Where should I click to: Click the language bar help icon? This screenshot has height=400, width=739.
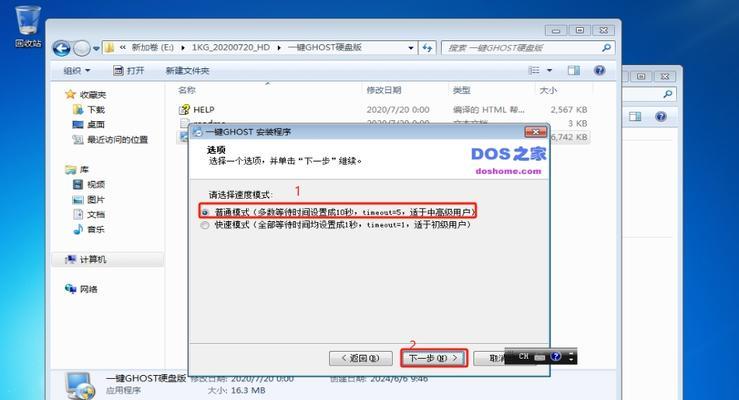pyautogui.click(x=556, y=357)
